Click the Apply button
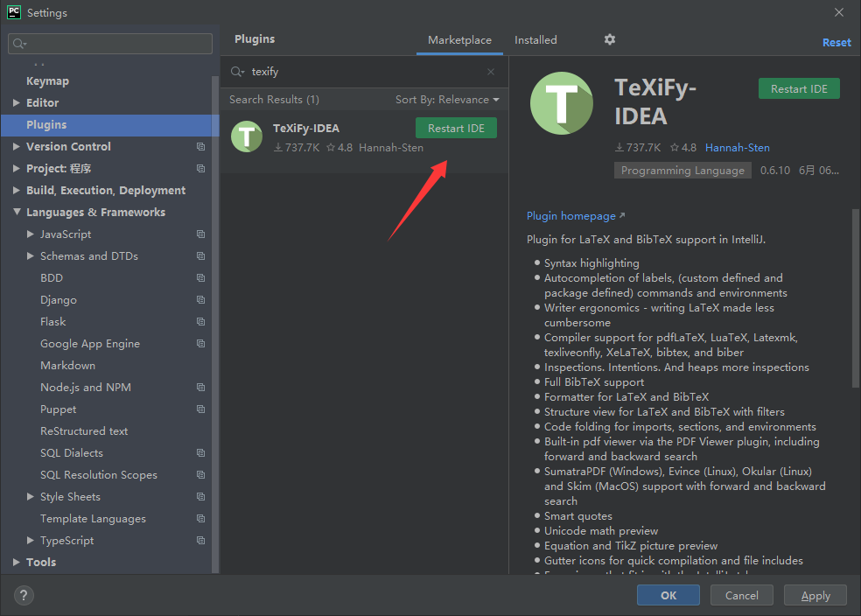This screenshot has height=616, width=861. [815, 595]
